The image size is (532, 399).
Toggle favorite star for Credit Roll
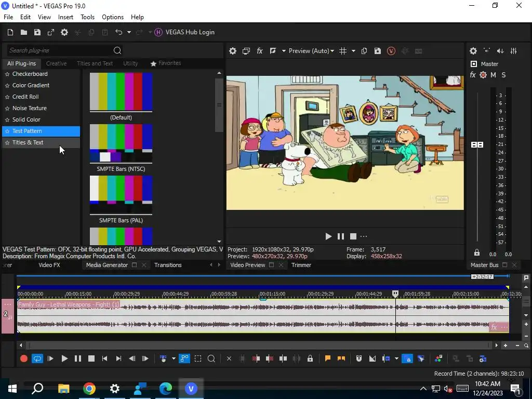[7, 97]
